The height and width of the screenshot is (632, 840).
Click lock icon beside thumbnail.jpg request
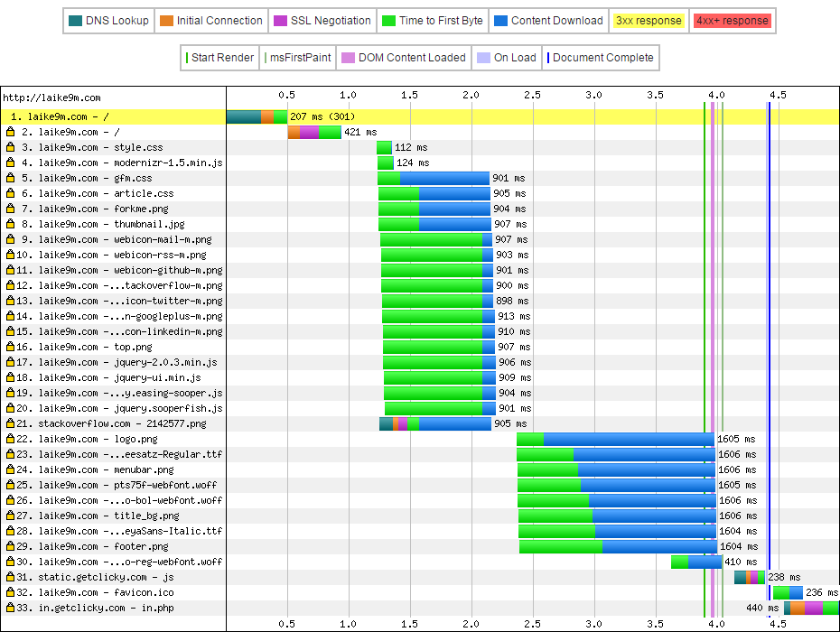coord(10,224)
